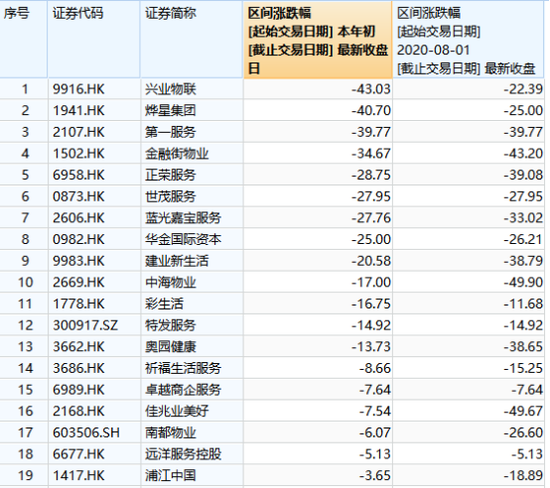Viewport: 550px width, 488px height.
Task: Click stock name 世茂服务
Action: pyautogui.click(x=170, y=196)
